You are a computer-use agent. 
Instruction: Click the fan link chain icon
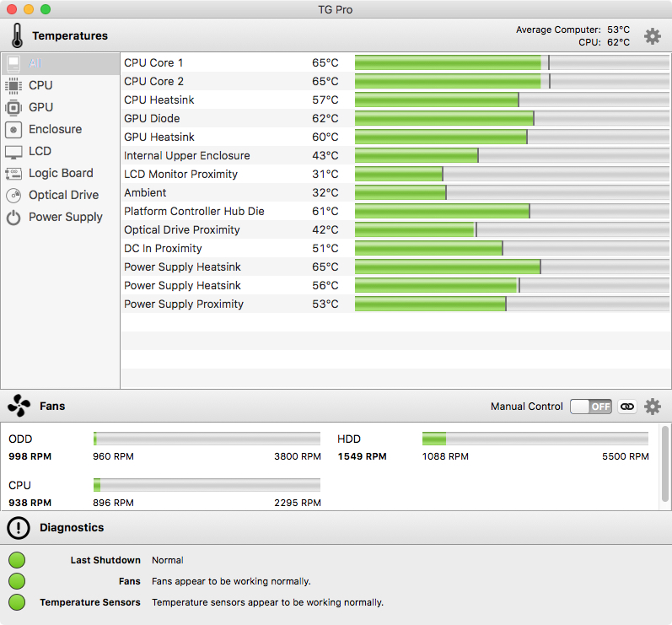[627, 407]
